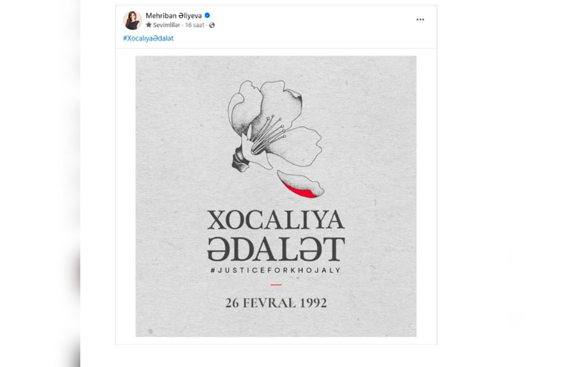Click the short red divider line

[x=276, y=285]
